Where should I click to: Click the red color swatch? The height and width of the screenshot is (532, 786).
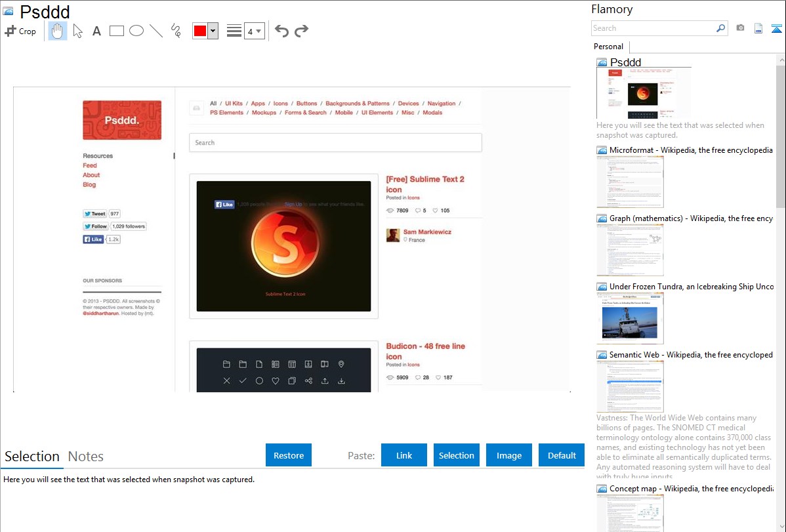[200, 31]
